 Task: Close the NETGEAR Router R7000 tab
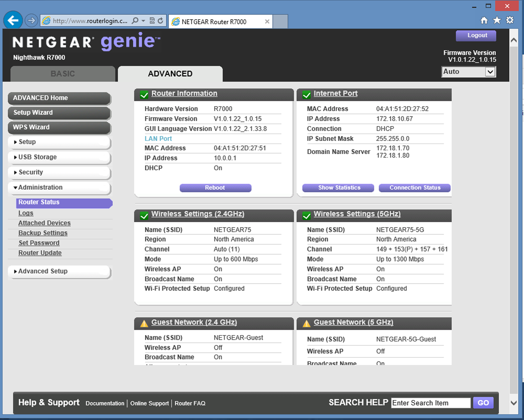[267, 21]
